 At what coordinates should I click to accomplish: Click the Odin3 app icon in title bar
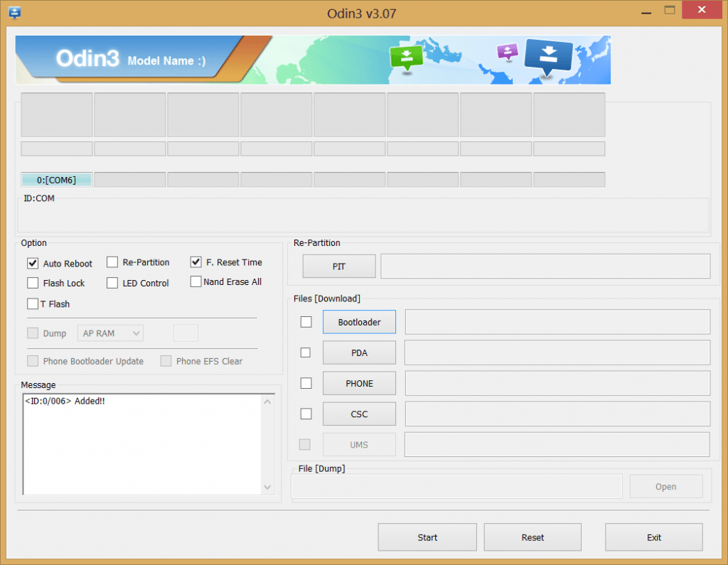point(14,13)
